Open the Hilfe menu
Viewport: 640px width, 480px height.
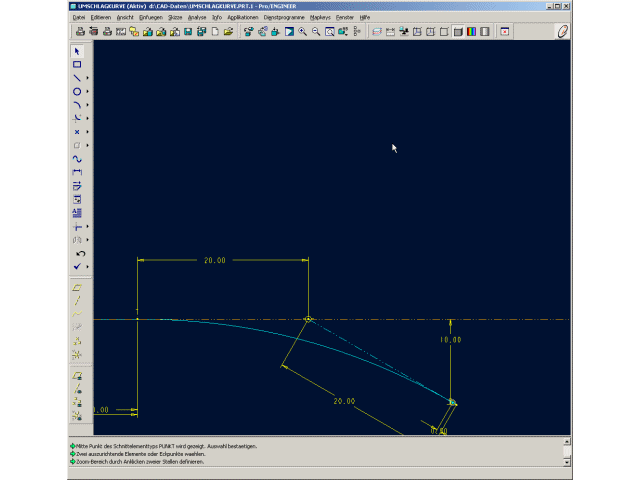[x=364, y=18]
